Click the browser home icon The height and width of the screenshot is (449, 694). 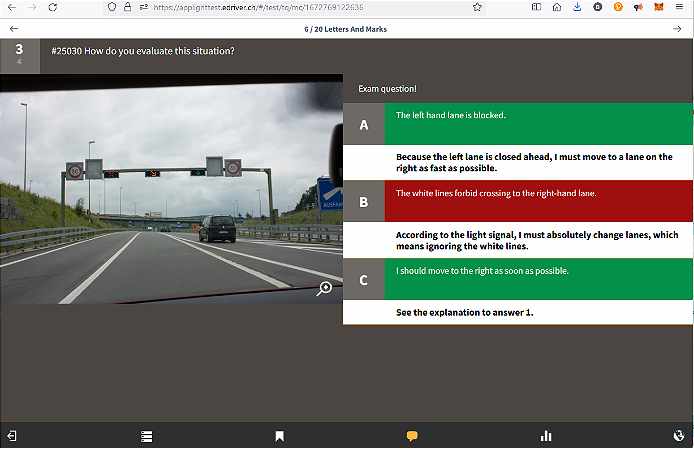pos(557,7)
